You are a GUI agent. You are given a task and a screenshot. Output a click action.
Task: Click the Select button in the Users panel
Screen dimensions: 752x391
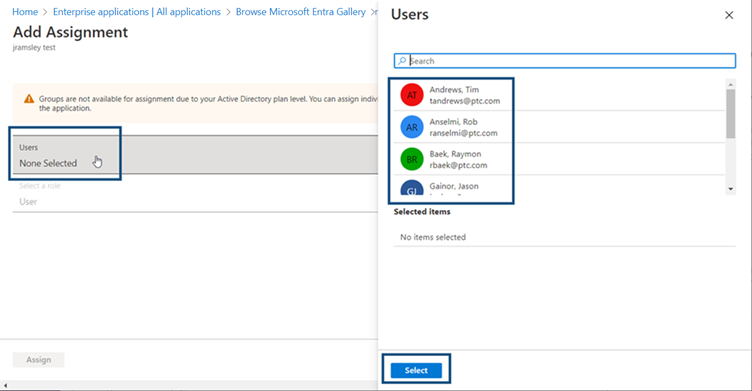point(416,370)
